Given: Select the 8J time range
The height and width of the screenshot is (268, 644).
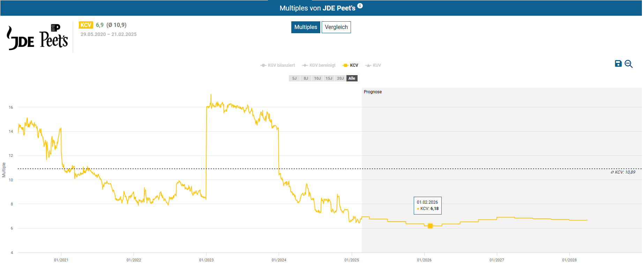Looking at the screenshot, I should (306, 78).
